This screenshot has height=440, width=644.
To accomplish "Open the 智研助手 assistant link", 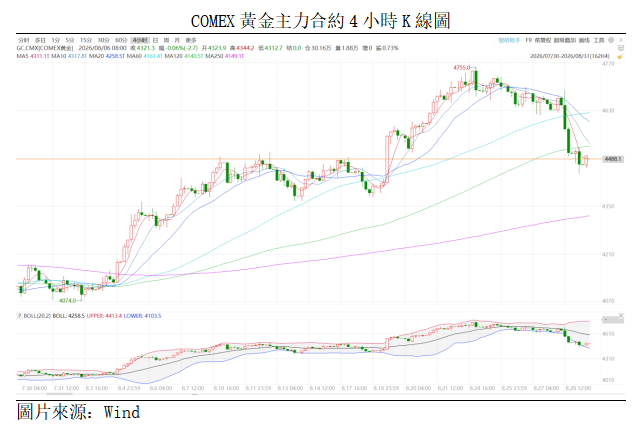I will click(x=509, y=40).
